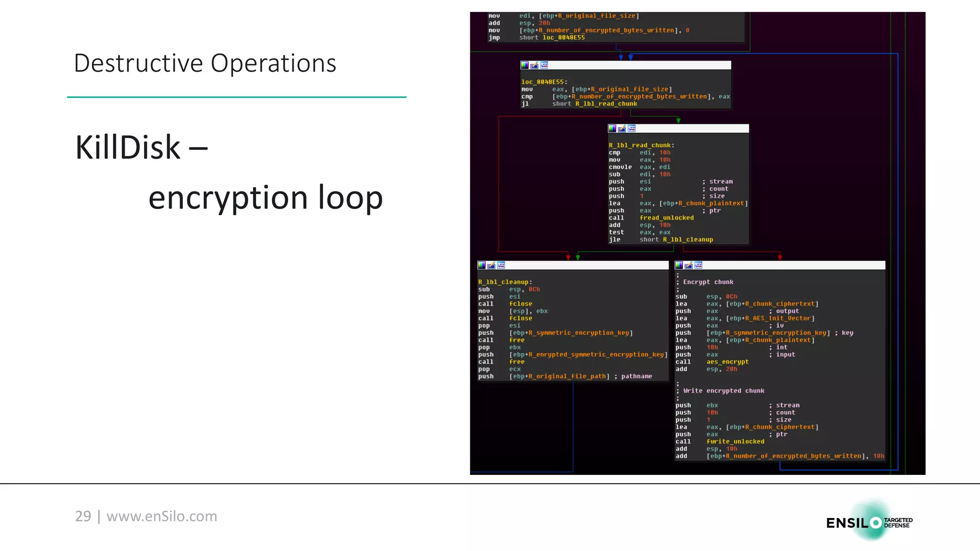The image size is (980, 551).
Task: Click the 'lea eax, [ebp+R_chunk_plaintext]' line in read chunk block
Action: pos(678,203)
